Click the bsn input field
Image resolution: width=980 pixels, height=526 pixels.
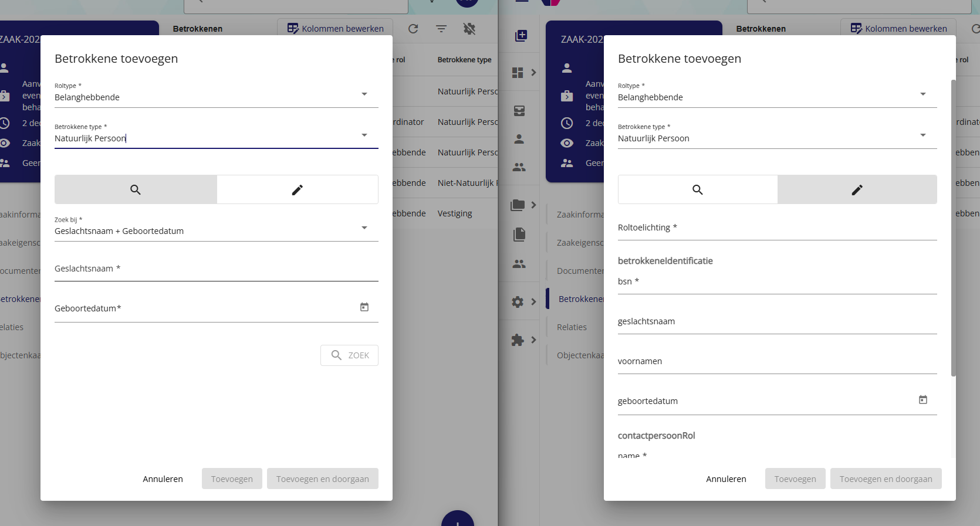coord(777,282)
